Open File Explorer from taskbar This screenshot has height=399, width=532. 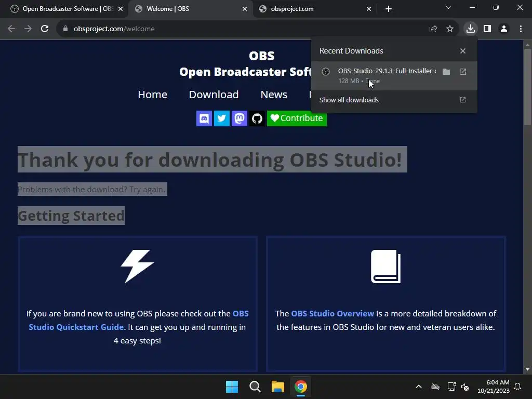[278, 387]
